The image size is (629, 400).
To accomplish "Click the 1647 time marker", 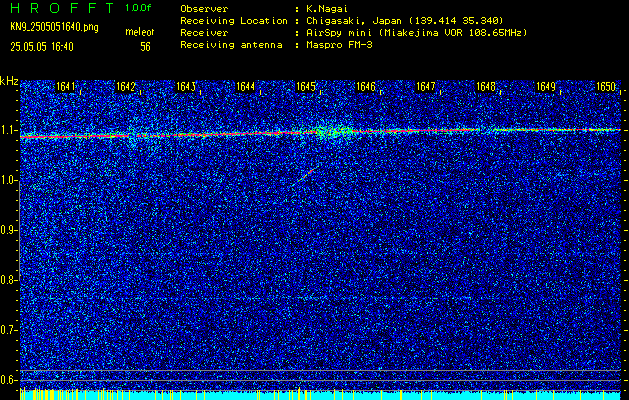I will click(426, 86).
